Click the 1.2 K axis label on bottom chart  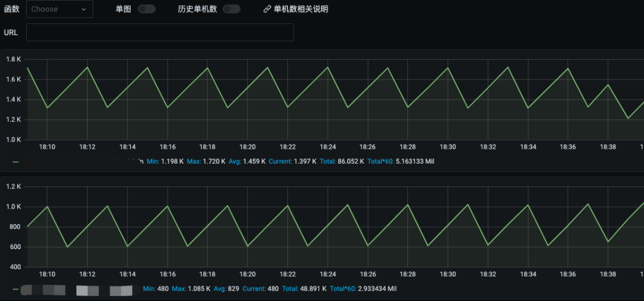(x=13, y=187)
